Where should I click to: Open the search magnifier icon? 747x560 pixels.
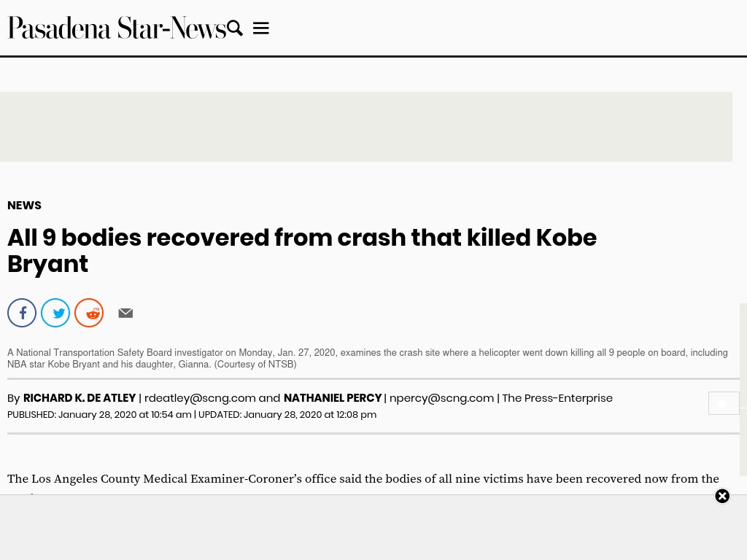[235, 28]
